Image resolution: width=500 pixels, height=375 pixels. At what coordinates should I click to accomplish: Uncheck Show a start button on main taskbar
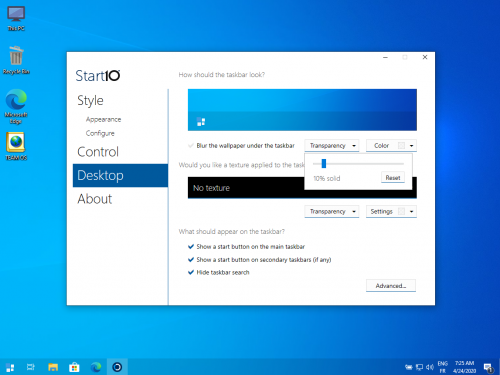[246, 247]
